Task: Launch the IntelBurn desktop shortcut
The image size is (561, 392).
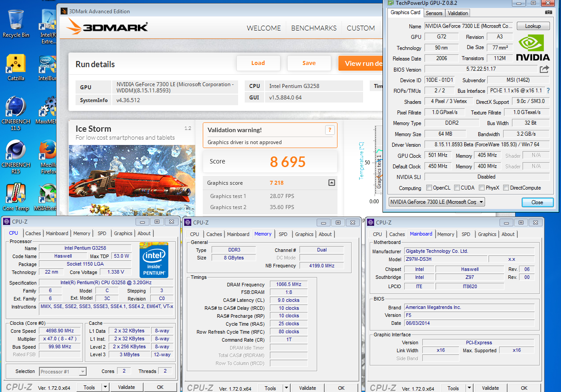Action: pyautogui.click(x=48, y=69)
